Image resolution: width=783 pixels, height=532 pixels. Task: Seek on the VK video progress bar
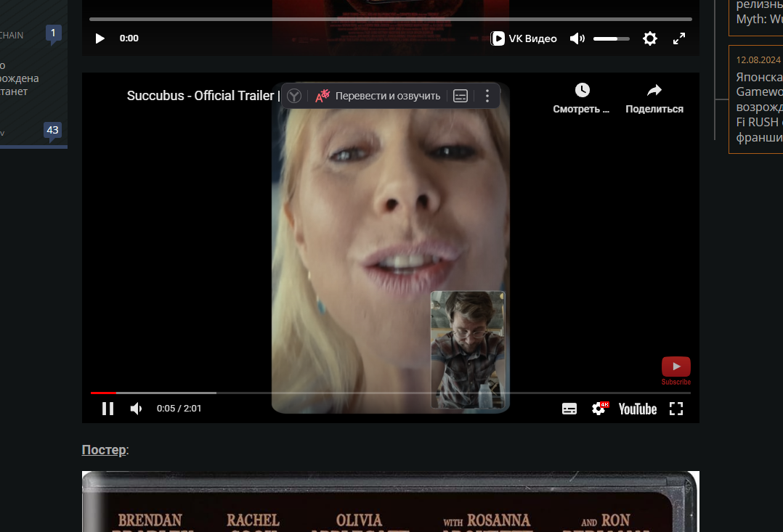click(x=391, y=19)
